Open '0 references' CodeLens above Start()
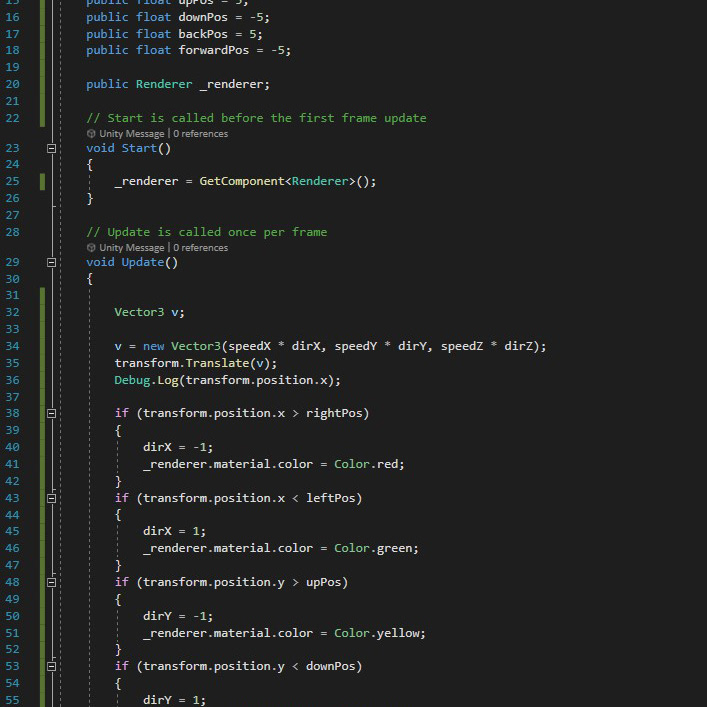 (x=201, y=133)
